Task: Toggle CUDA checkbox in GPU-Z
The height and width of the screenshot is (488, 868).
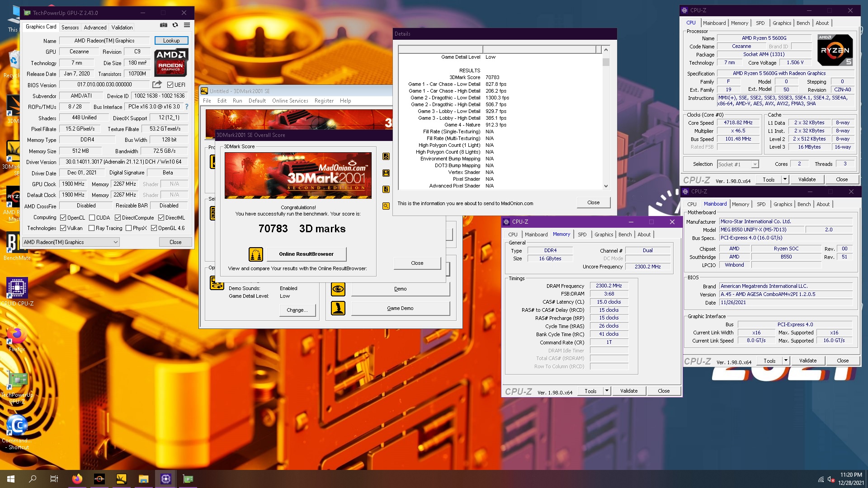Action: click(x=92, y=217)
